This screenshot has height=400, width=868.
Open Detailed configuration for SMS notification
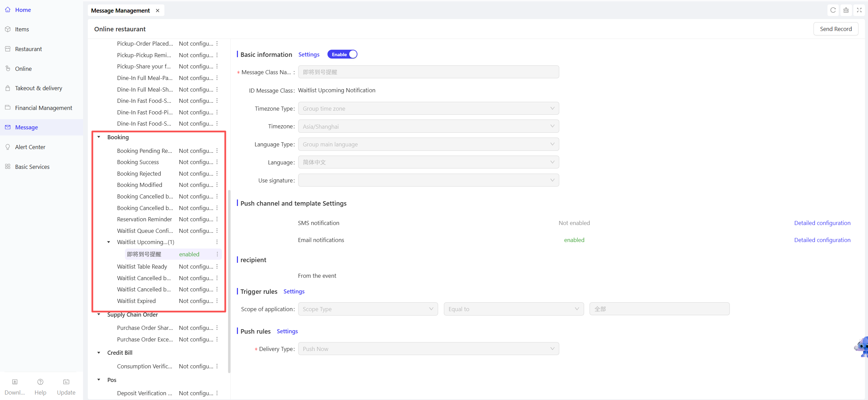tap(822, 223)
